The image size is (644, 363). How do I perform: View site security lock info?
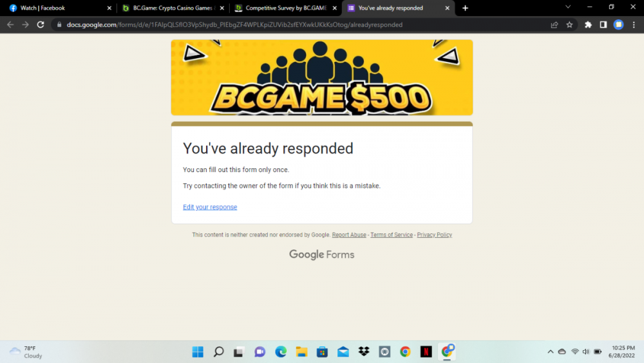tap(59, 25)
